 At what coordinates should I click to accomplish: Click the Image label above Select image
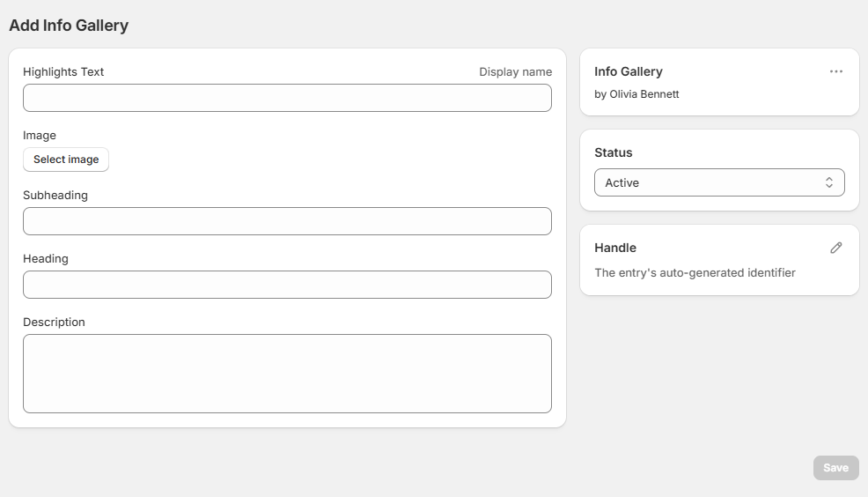[x=40, y=136]
